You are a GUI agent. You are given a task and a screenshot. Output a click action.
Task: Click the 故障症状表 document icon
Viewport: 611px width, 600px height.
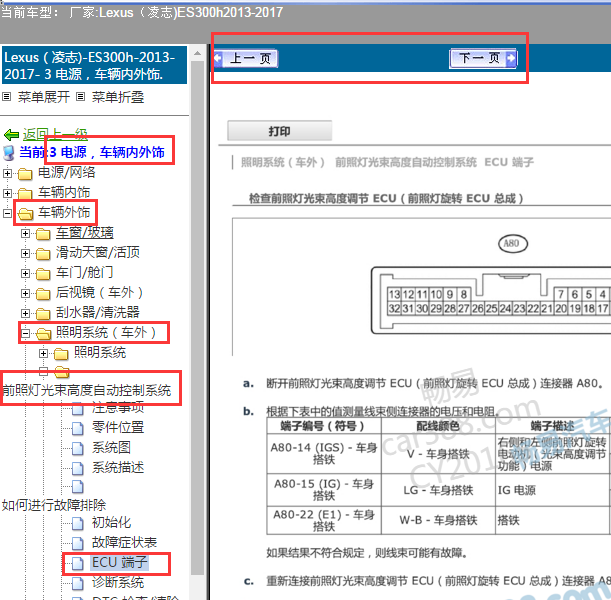[x=78, y=543]
